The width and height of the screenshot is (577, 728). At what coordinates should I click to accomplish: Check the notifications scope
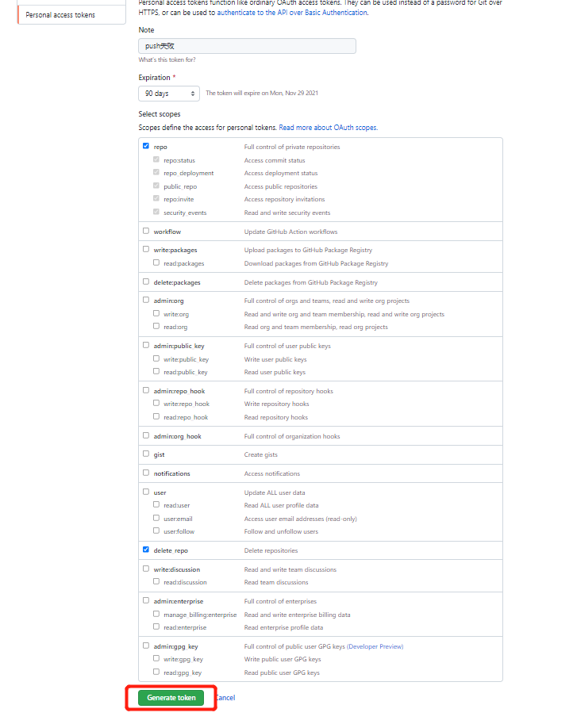[146, 473]
